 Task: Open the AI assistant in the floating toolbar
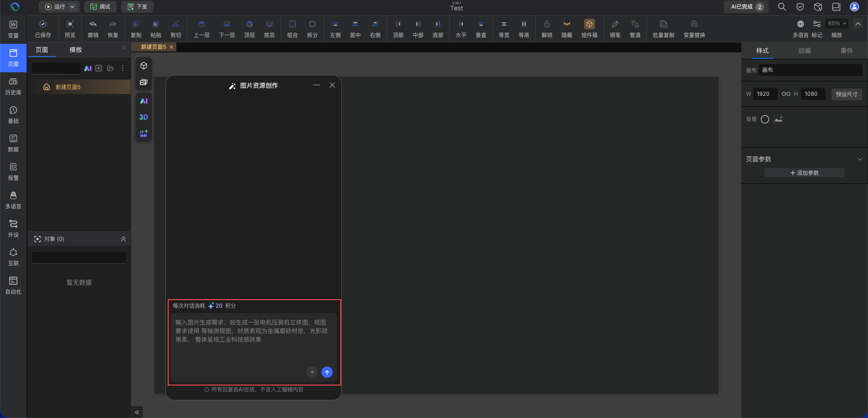pos(144,101)
